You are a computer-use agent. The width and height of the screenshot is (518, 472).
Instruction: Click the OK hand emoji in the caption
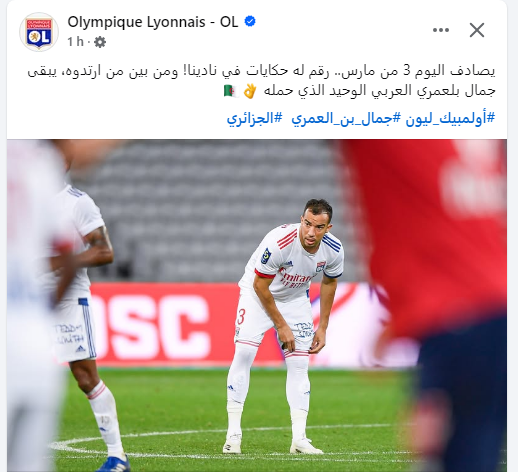(250, 91)
